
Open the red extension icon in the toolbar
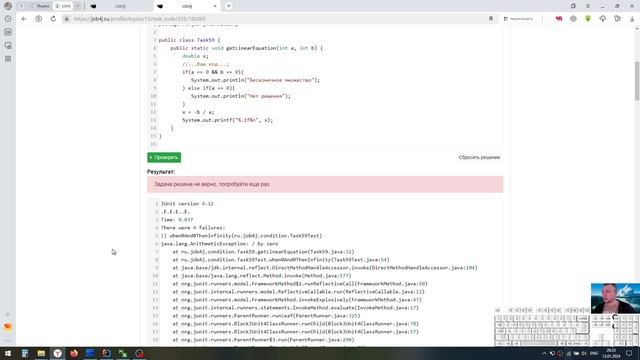tap(558, 19)
